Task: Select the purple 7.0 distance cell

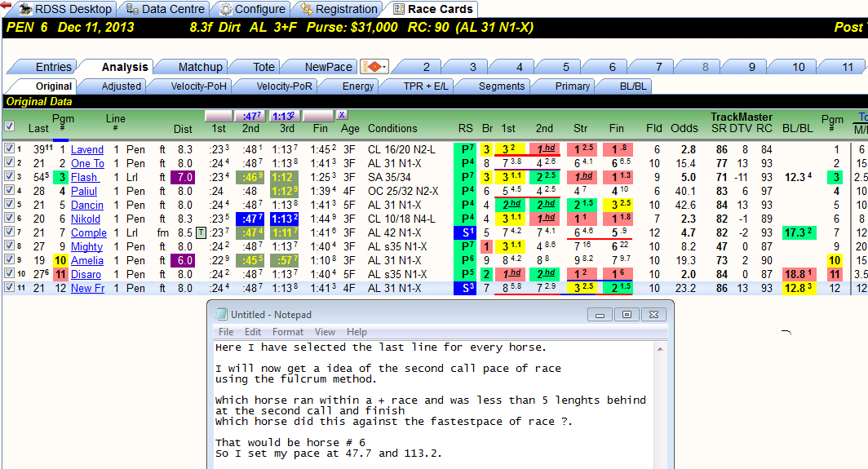Action: [x=183, y=178]
